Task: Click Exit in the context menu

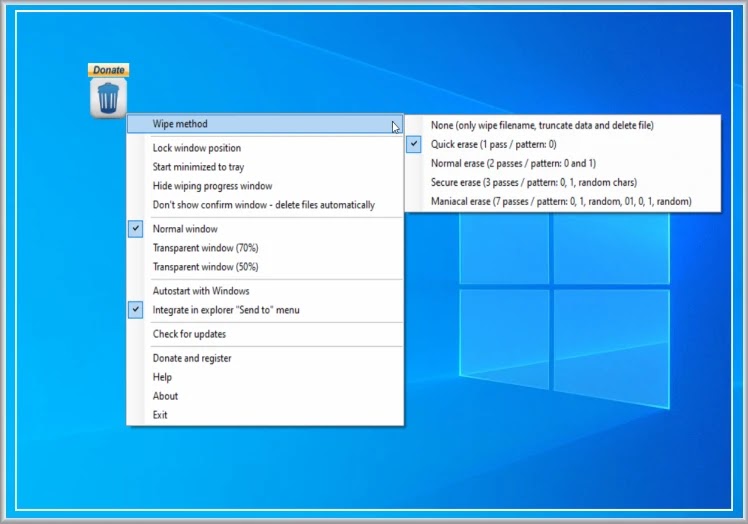Action: [265, 415]
